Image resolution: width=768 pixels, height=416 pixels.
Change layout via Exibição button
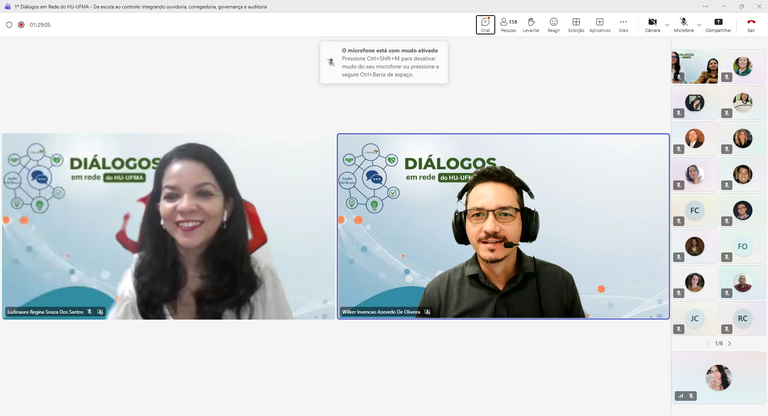click(576, 24)
